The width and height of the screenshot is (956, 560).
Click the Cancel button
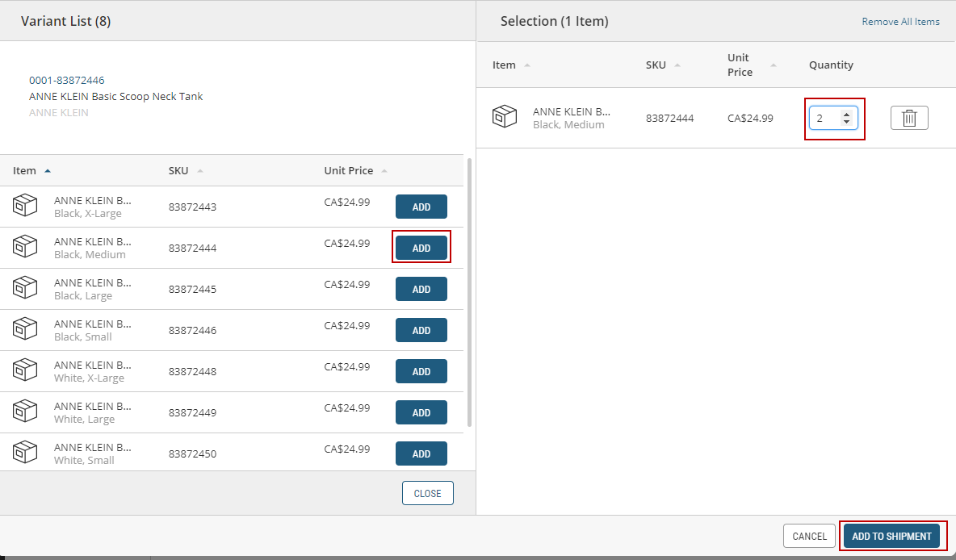click(x=809, y=536)
